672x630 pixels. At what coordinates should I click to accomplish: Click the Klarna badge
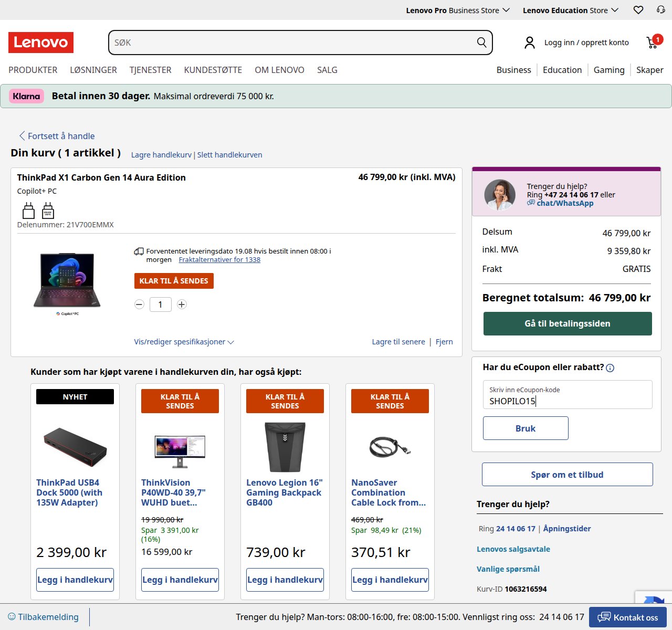coord(26,96)
